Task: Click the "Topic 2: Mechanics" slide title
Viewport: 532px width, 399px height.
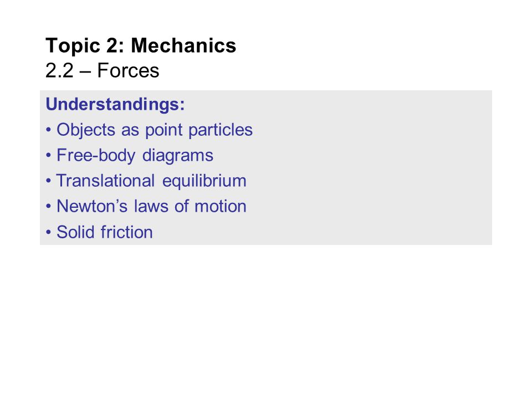Action: click(141, 45)
